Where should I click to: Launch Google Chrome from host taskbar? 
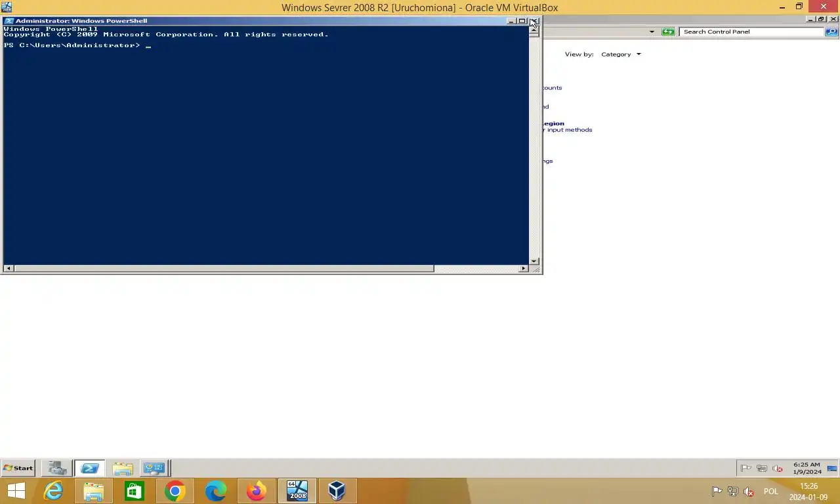[175, 491]
